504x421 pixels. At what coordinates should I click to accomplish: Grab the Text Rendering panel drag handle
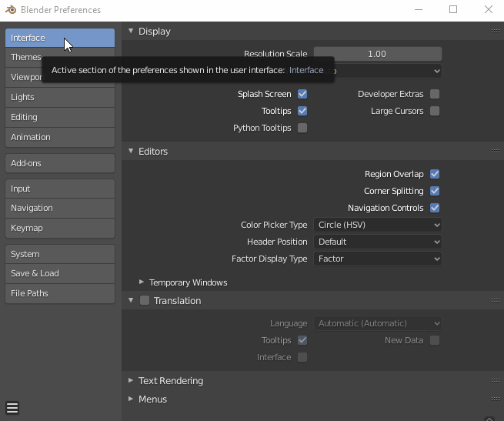(495, 381)
